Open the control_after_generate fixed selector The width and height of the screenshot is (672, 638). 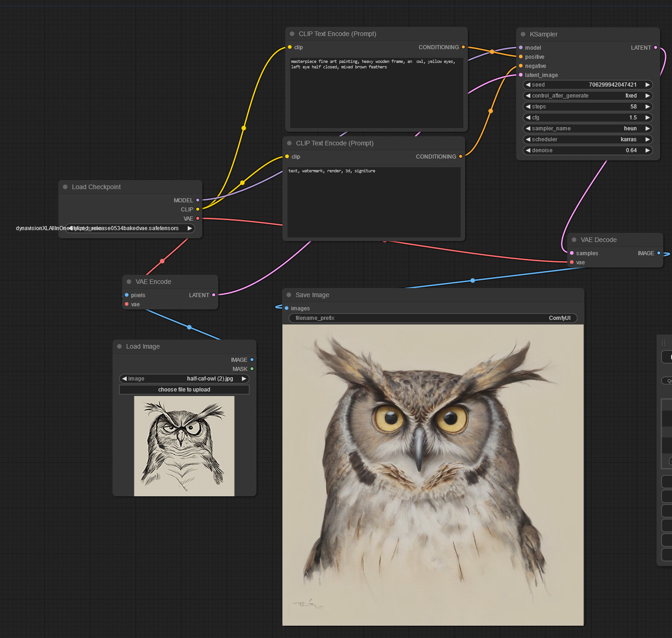point(588,96)
